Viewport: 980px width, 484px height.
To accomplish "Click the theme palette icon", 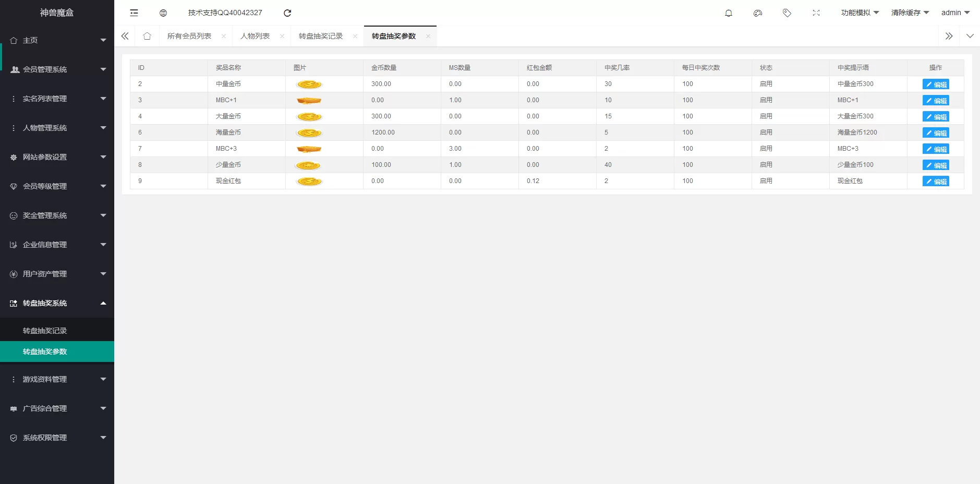I will click(758, 13).
